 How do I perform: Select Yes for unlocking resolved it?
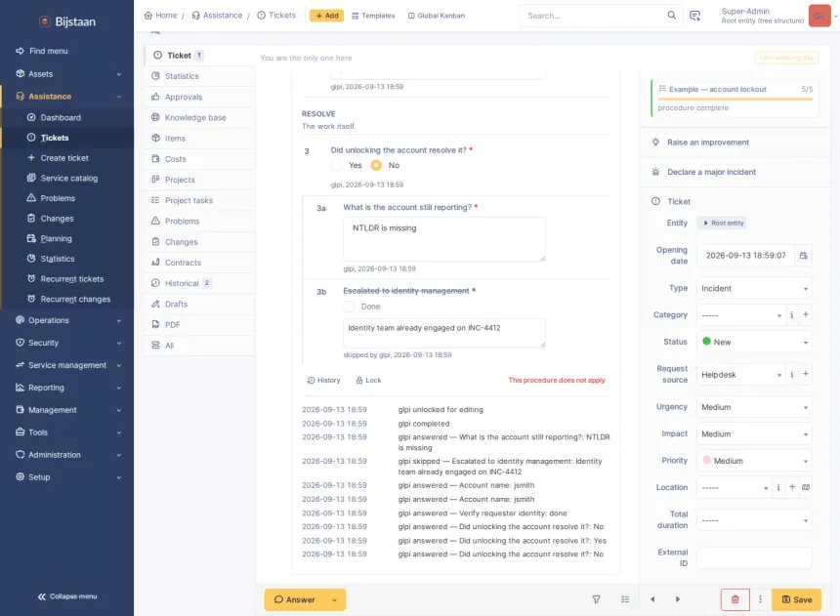click(336, 165)
